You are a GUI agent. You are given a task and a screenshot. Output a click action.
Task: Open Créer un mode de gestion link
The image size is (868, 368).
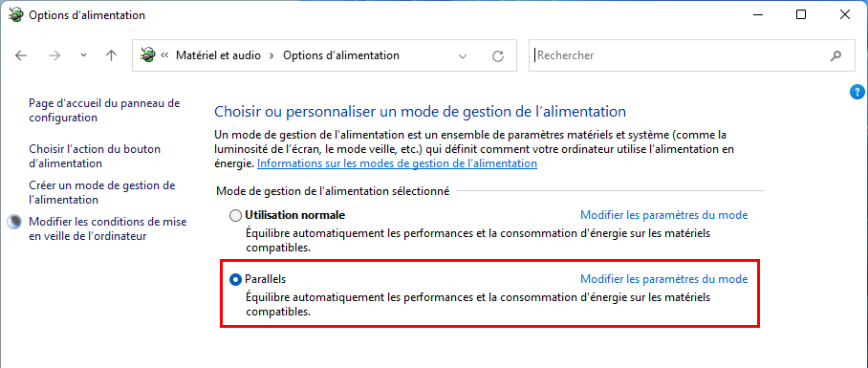102,192
